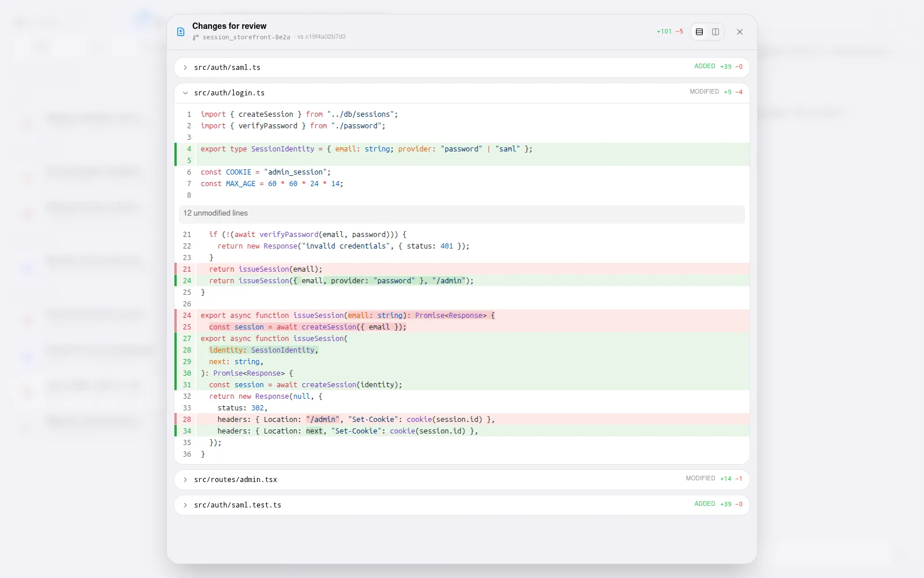The image size is (924, 578).
Task: Click the +101 total additions count
Action: coord(664,32)
